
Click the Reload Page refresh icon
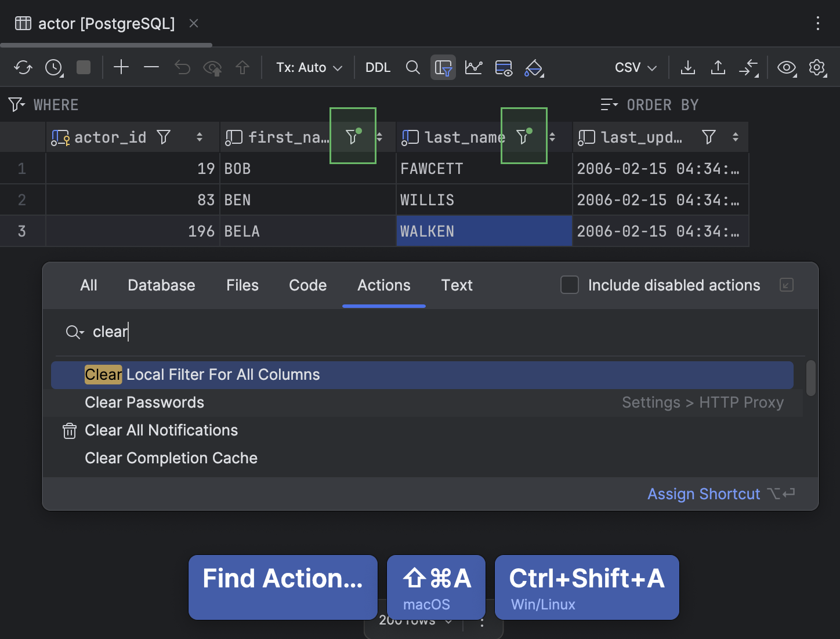click(x=23, y=67)
